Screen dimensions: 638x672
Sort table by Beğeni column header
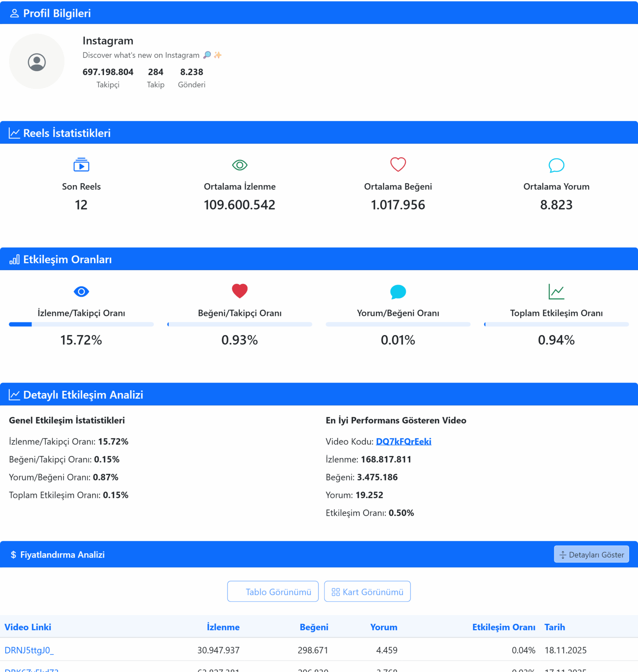(x=314, y=627)
